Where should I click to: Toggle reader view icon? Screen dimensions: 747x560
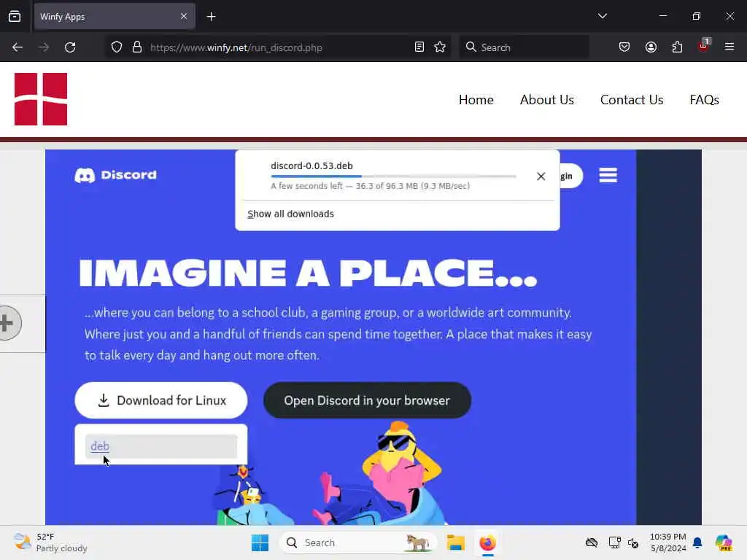point(419,47)
